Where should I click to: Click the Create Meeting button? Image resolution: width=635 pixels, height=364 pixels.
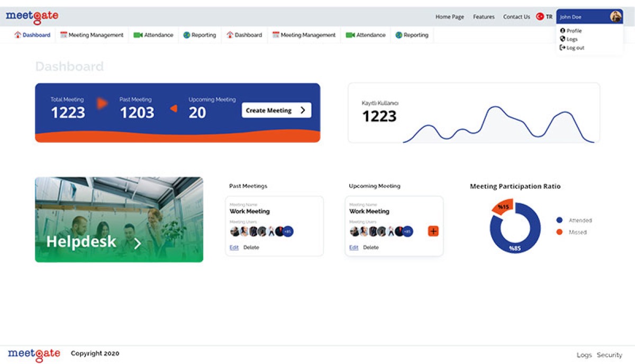(x=277, y=110)
